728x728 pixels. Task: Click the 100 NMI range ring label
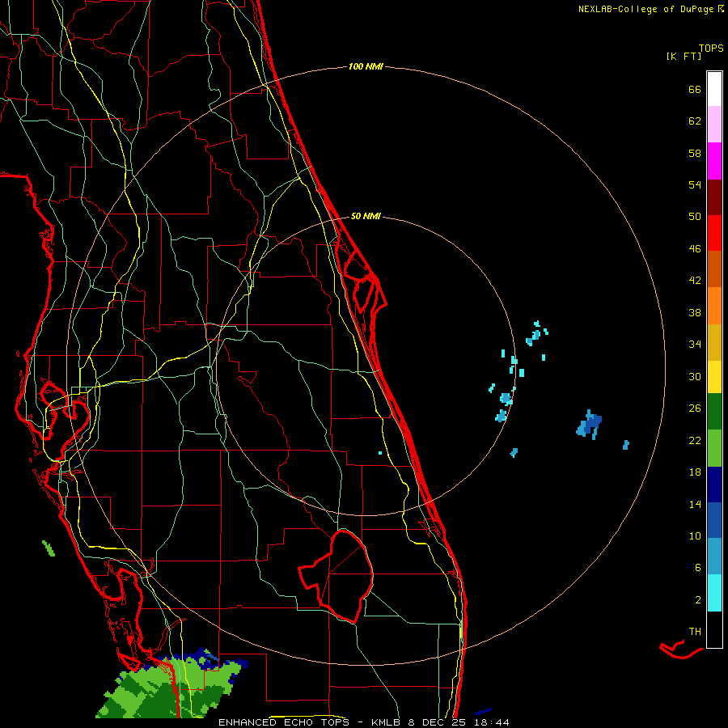pyautogui.click(x=366, y=66)
